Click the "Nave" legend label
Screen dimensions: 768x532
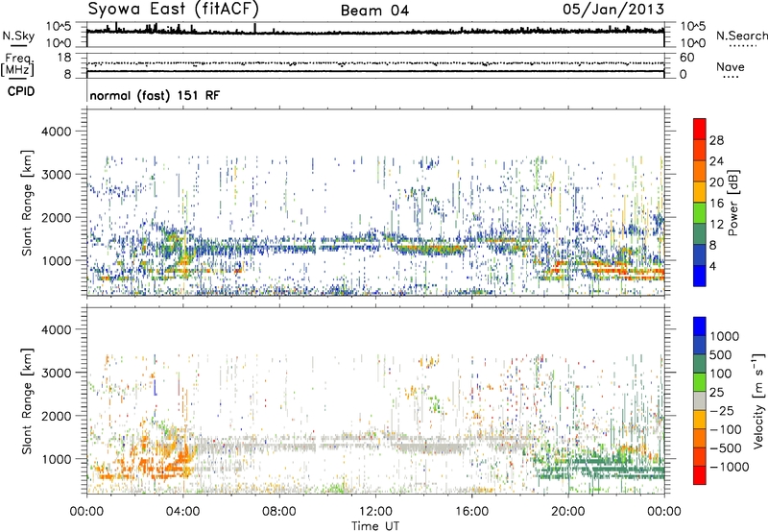click(731, 66)
